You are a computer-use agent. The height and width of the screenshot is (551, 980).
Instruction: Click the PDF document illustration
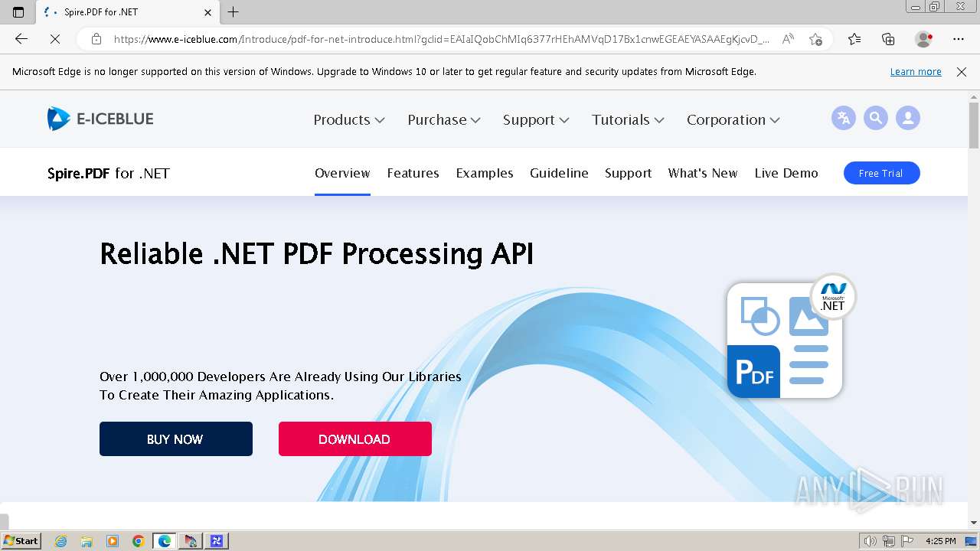click(785, 341)
